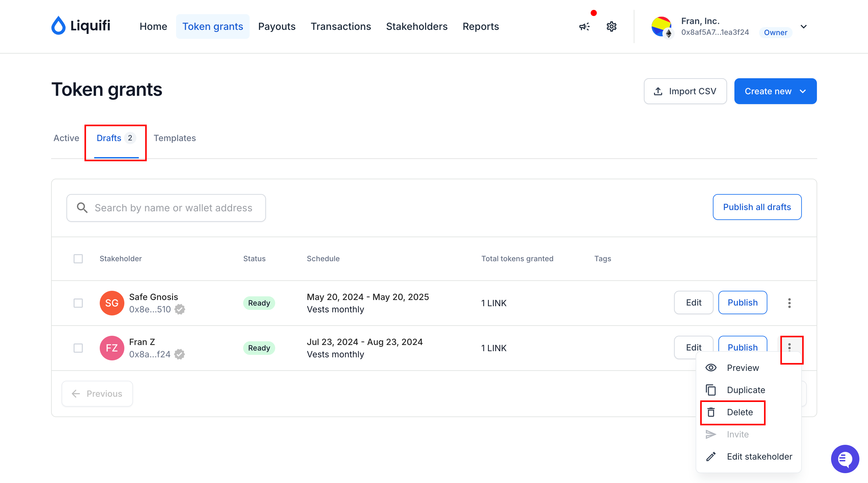Edit the Fran Z draft

tap(693, 347)
